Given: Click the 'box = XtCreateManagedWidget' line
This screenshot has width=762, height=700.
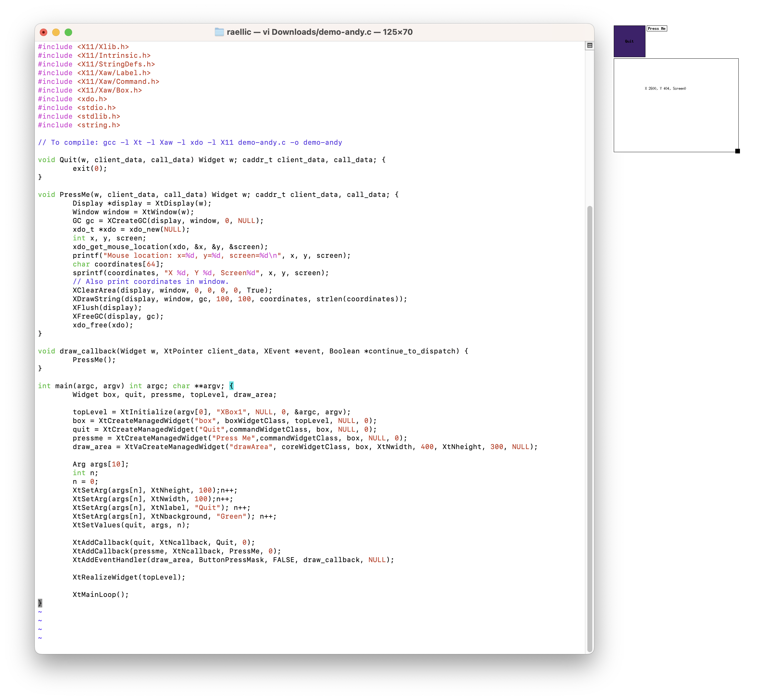Looking at the screenshot, I should click(225, 421).
